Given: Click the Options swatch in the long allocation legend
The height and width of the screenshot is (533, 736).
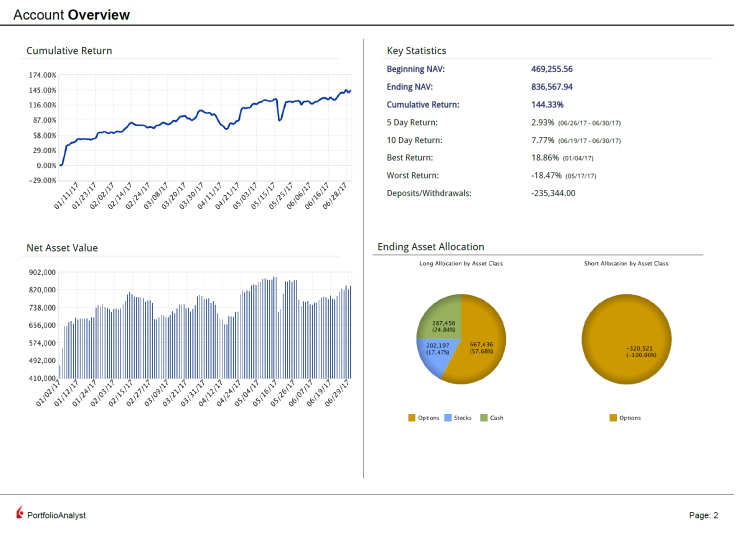Looking at the screenshot, I should click(412, 418).
